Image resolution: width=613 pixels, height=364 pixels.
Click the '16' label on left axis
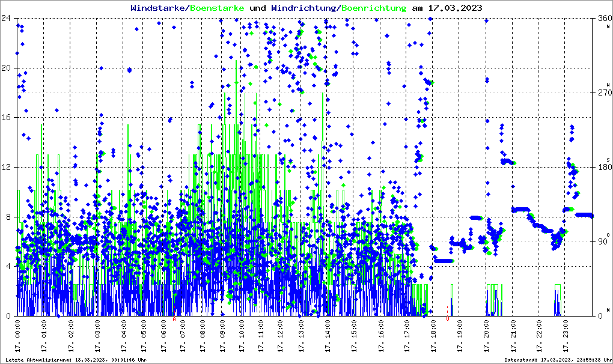pyautogui.click(x=6, y=118)
